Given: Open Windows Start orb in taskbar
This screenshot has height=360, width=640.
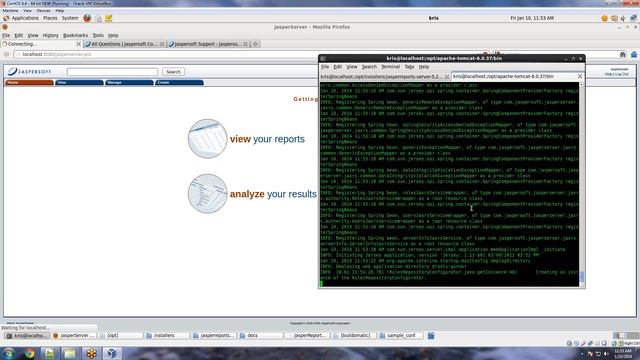Looking at the screenshot, I should click(x=8, y=353).
